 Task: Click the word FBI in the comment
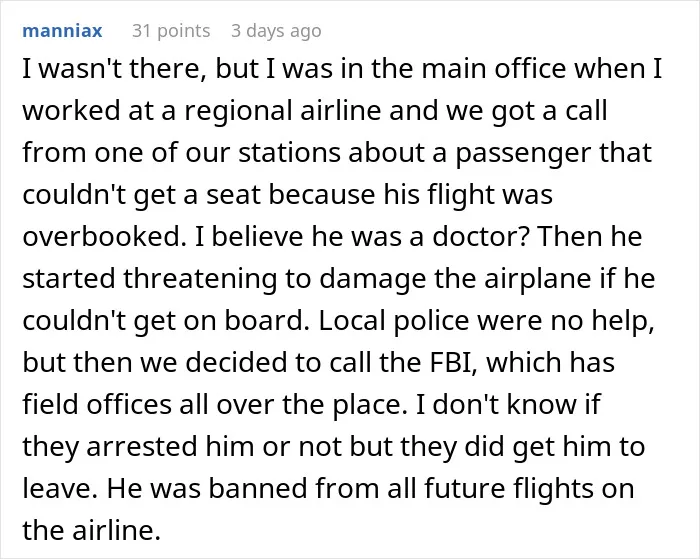coord(450,362)
